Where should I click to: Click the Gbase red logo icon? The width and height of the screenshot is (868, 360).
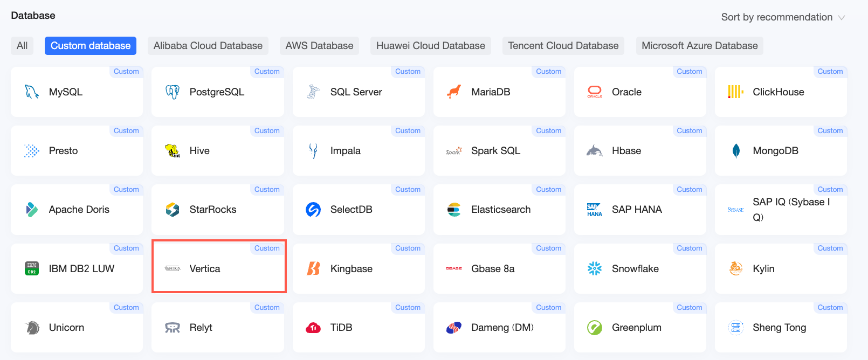(454, 268)
